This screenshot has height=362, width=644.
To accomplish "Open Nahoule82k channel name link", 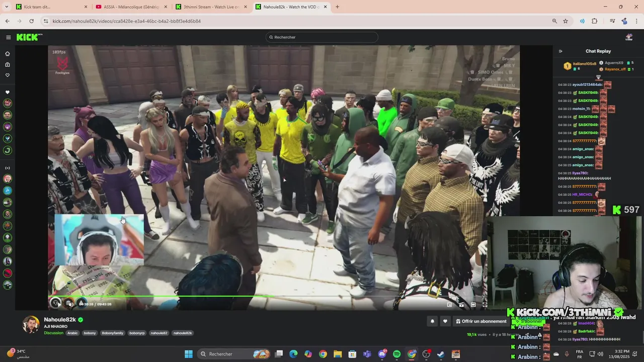I will (x=60, y=320).
